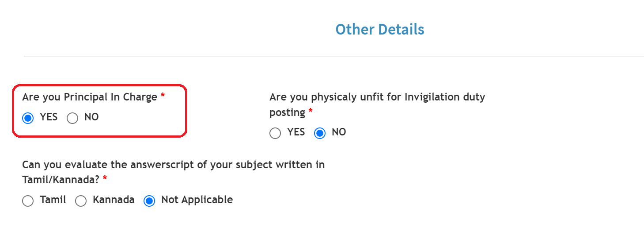Choose NO radio for Invigilation duty posting
Image resolution: width=644 pixels, height=239 pixels.
320,133
